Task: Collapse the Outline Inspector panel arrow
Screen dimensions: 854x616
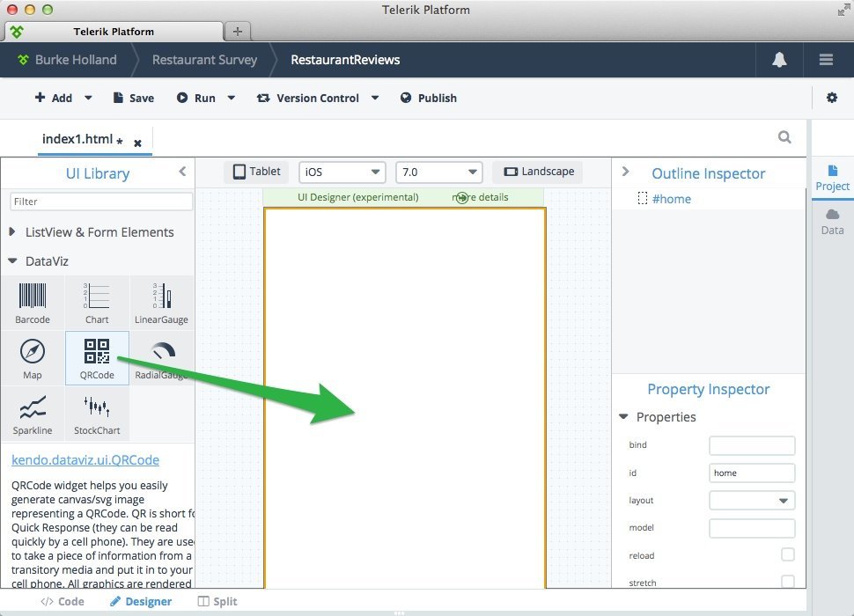Action: [625, 172]
